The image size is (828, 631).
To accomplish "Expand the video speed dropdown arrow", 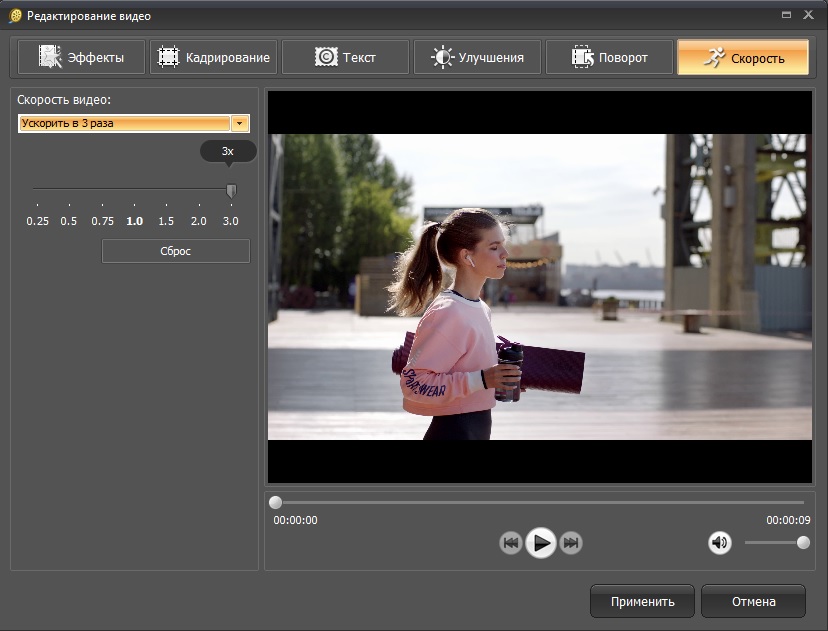I will click(240, 123).
